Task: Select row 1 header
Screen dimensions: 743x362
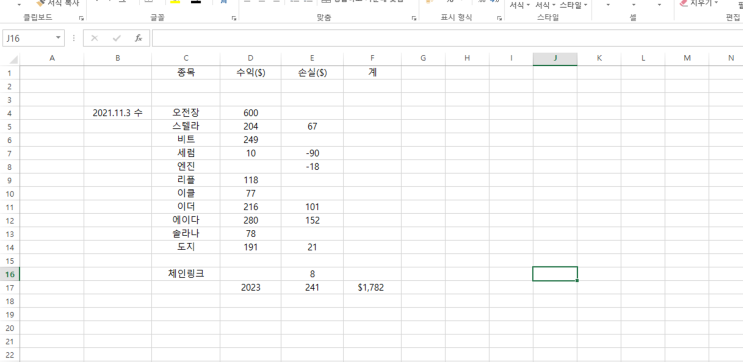Action: [10, 73]
